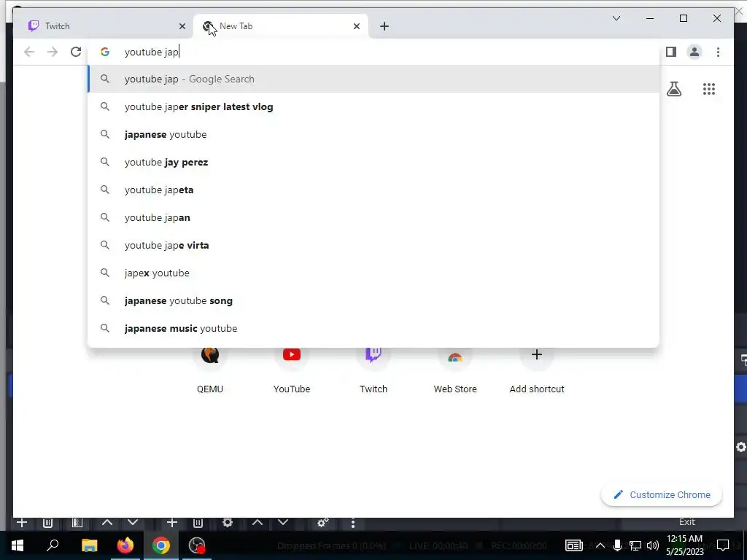Open the QEMU shortcut
Screen dimensions: 747x560
(x=210, y=371)
